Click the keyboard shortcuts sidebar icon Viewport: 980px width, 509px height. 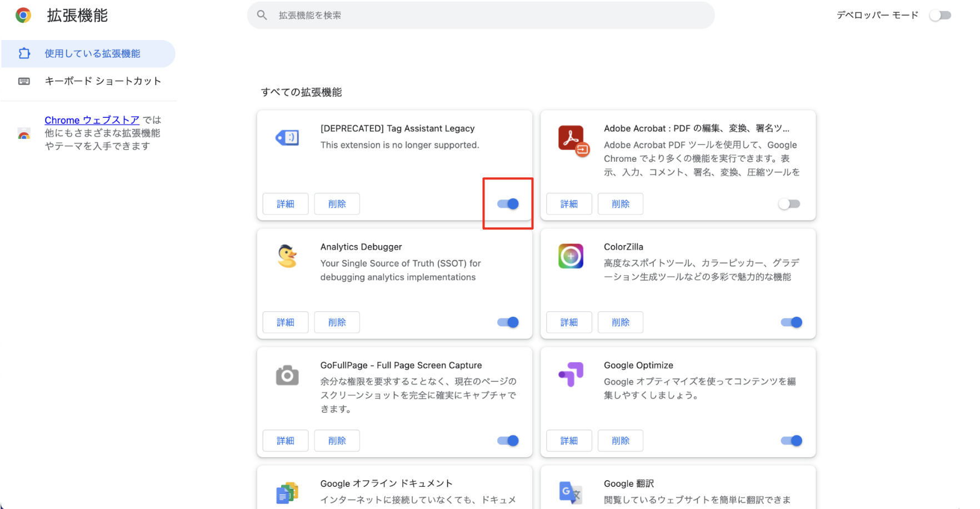click(24, 81)
